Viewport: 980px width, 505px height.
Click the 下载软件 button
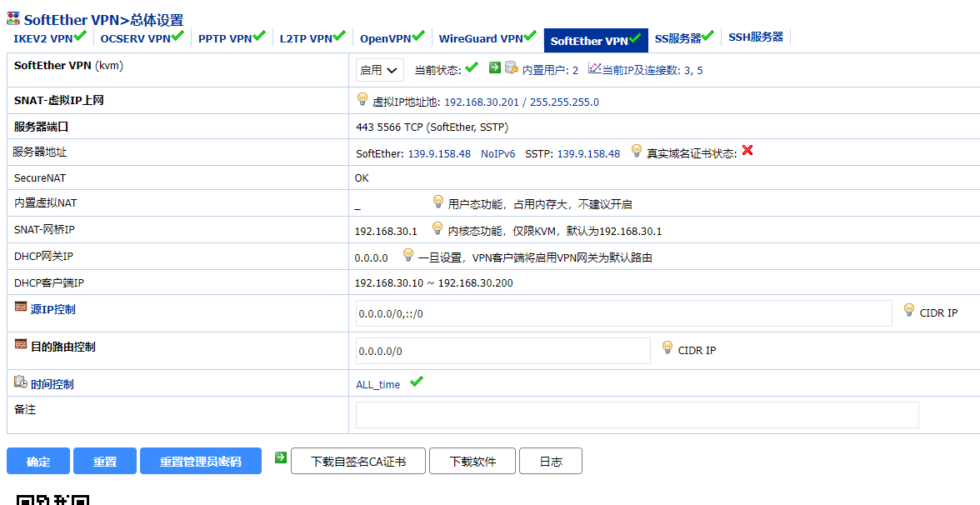point(472,462)
